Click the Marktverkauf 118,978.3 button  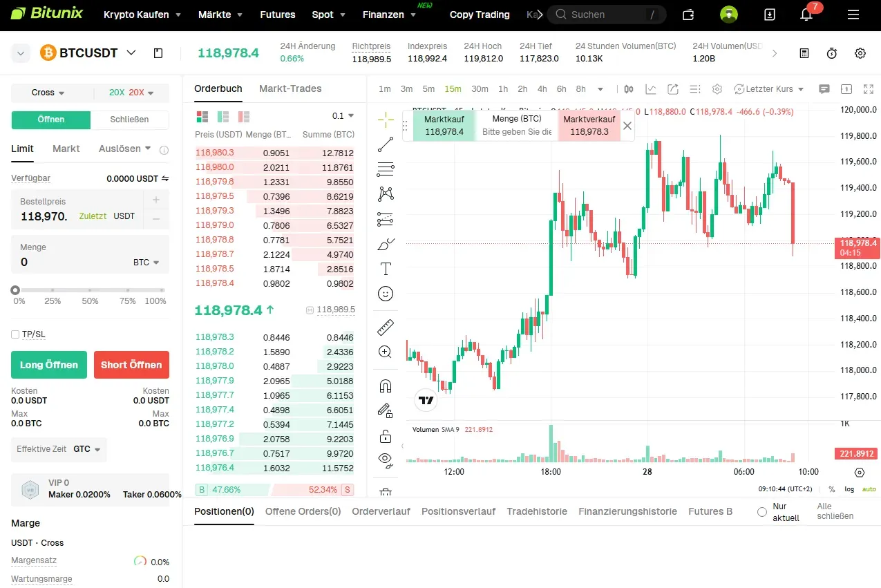pyautogui.click(x=589, y=126)
